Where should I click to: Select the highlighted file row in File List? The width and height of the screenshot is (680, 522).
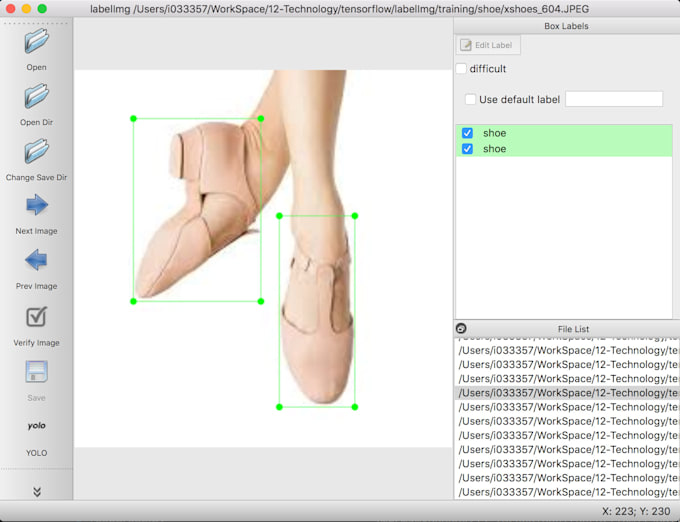tap(567, 393)
